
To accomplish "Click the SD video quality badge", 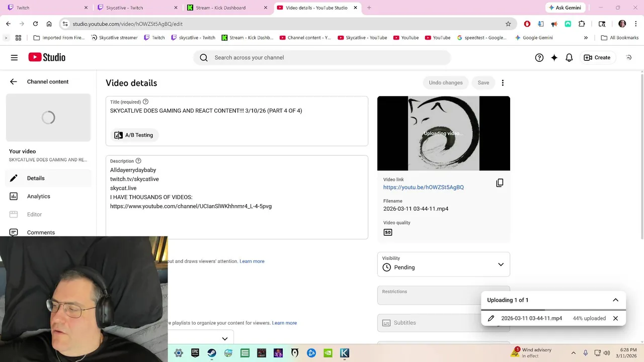I will pyautogui.click(x=387, y=232).
